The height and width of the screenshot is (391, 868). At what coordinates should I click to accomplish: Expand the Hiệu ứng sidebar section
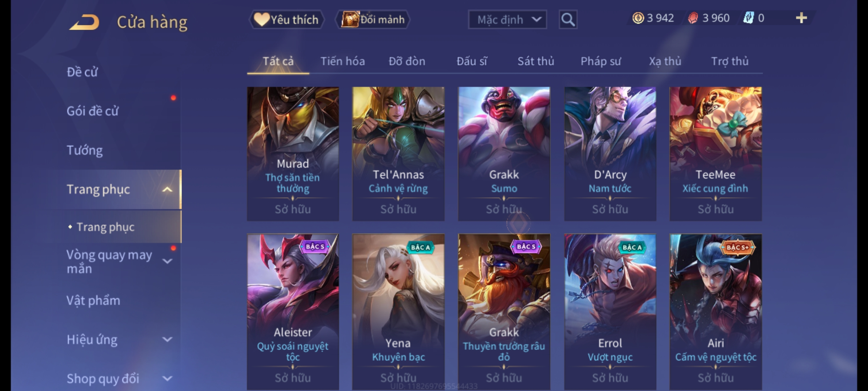pyautogui.click(x=167, y=340)
